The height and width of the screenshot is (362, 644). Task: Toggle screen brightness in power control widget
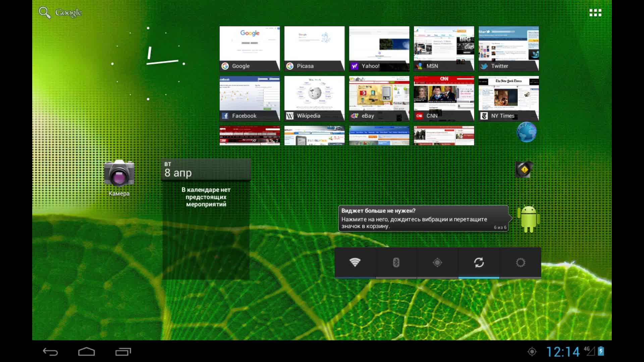pos(520,262)
